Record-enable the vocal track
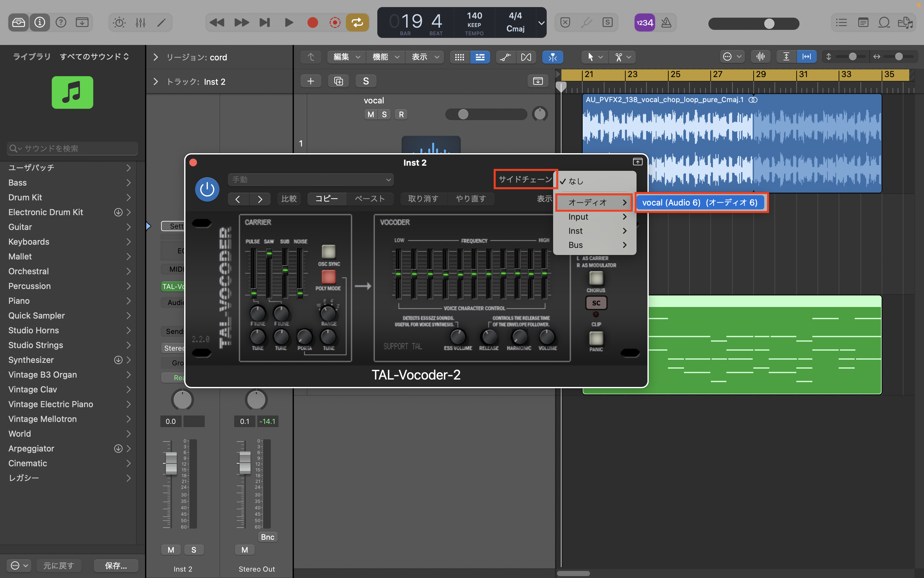 tap(401, 114)
